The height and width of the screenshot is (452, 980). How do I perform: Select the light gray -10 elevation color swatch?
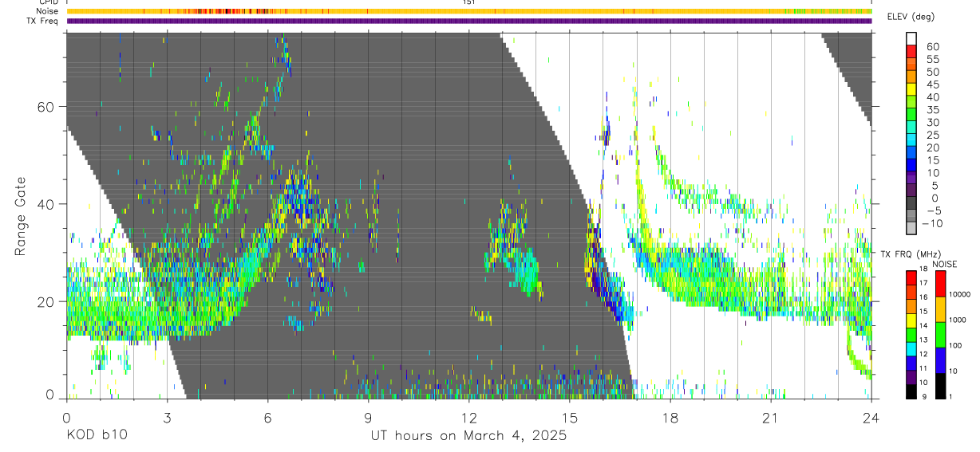(911, 230)
